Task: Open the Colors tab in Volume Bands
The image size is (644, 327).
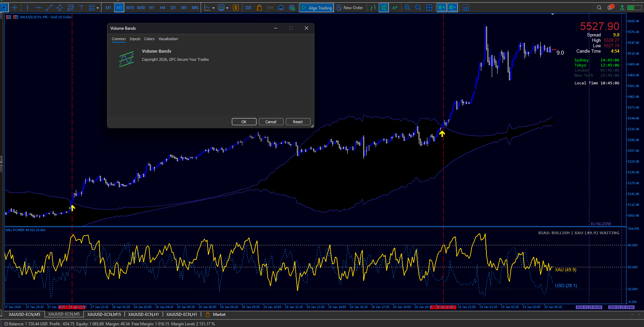Action: [149, 39]
